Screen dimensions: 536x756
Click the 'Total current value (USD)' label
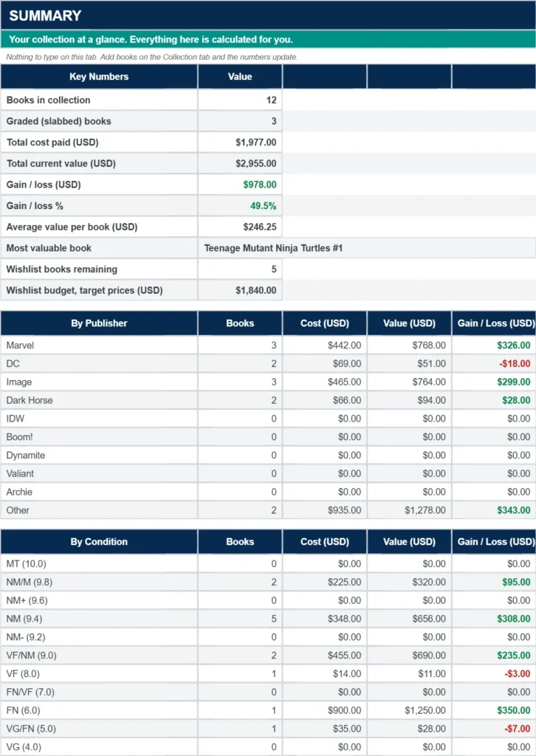point(61,163)
